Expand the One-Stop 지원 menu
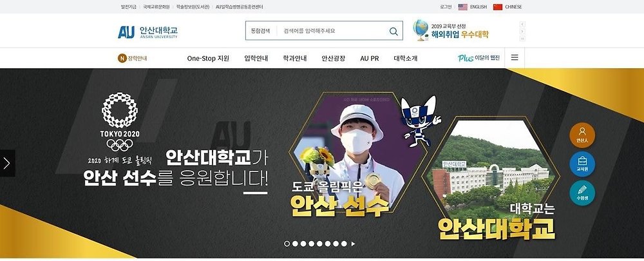The width and height of the screenshot is (644, 261). point(208,59)
